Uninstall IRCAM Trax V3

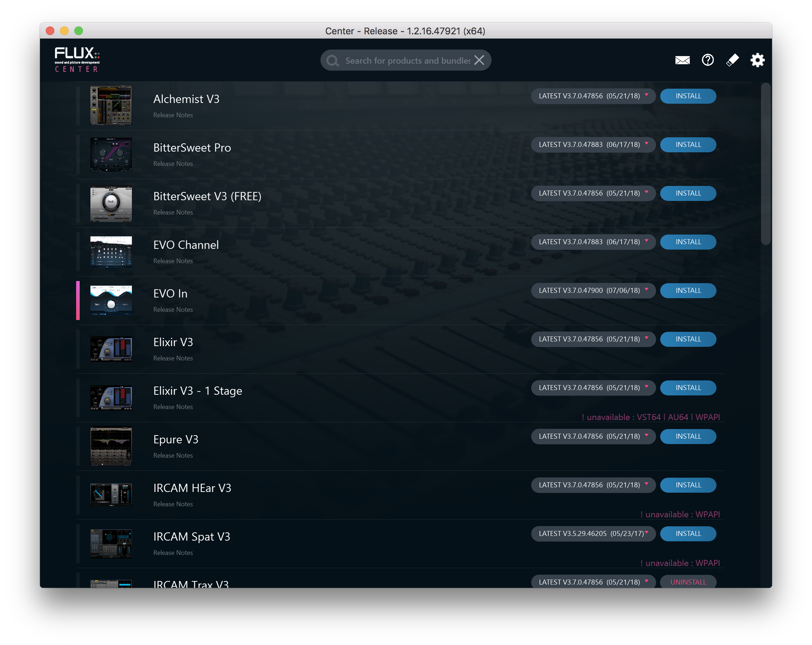[x=688, y=582]
